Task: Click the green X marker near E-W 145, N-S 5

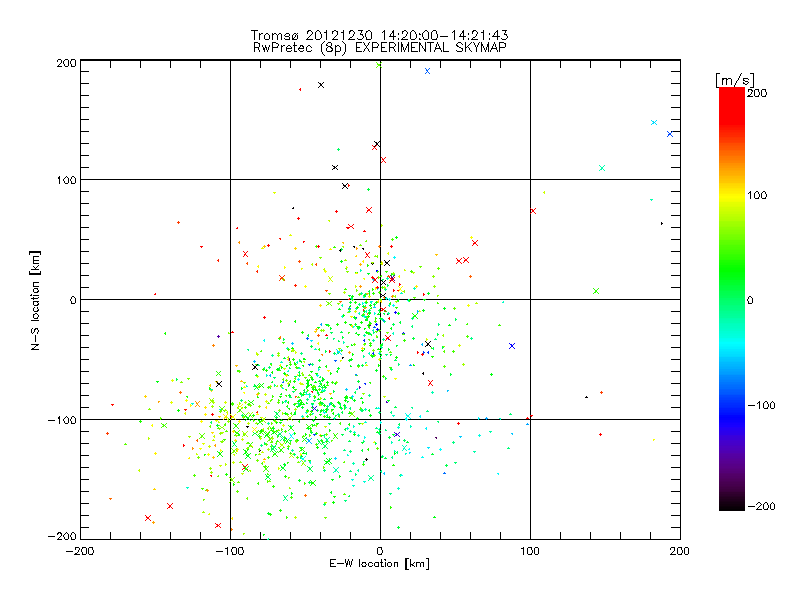Action: [x=596, y=291]
